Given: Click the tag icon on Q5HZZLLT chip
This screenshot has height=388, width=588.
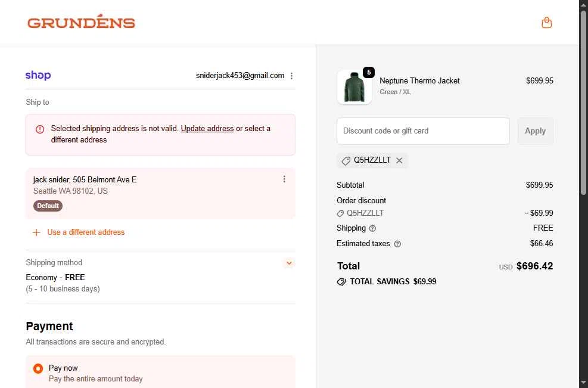Looking at the screenshot, I should pos(346,160).
